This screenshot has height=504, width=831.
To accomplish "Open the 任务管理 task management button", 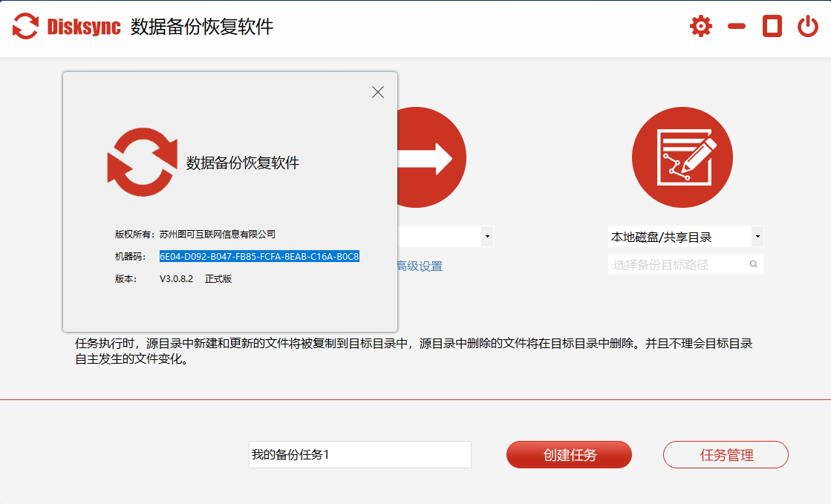I will [726, 455].
